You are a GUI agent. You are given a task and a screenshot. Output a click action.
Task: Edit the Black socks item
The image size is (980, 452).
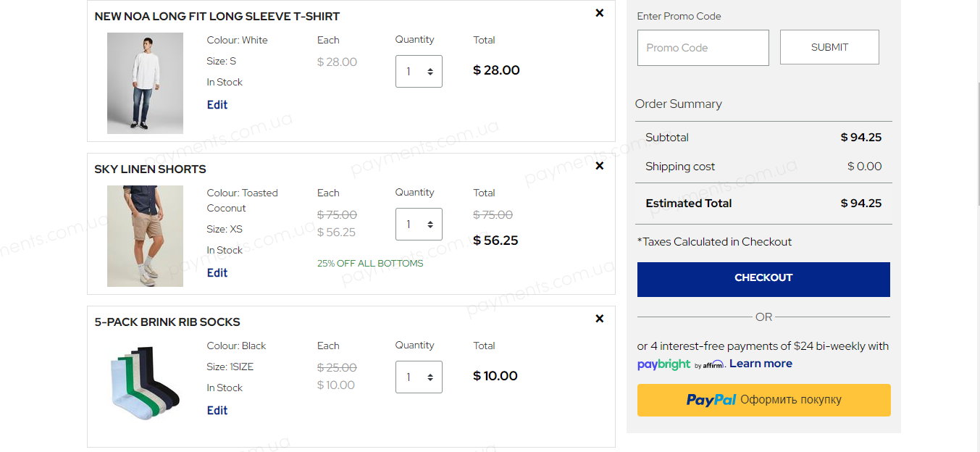coord(217,410)
